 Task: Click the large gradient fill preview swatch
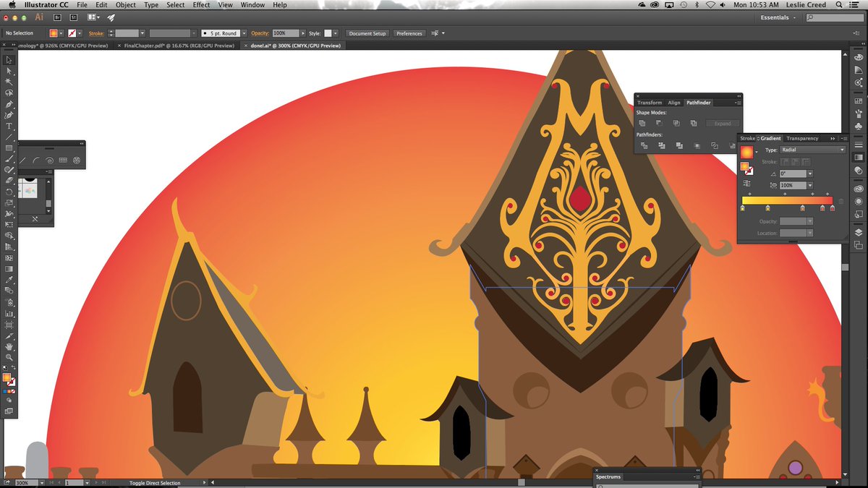pyautogui.click(x=746, y=153)
